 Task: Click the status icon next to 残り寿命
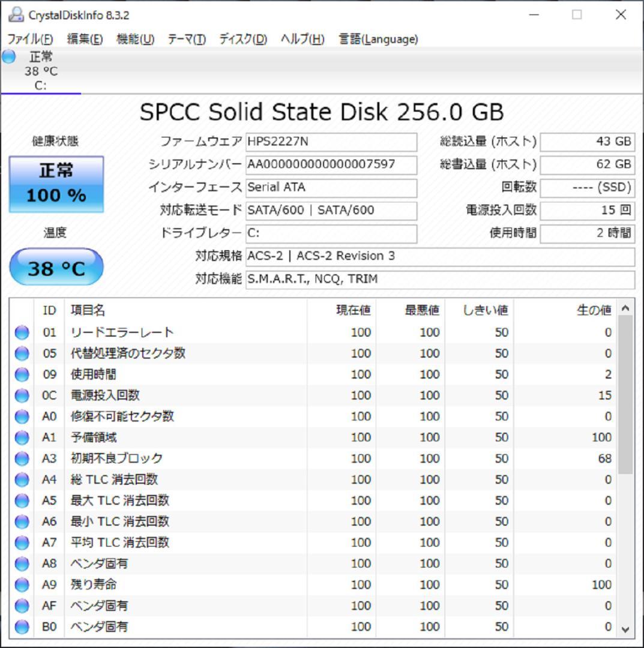tap(21, 584)
